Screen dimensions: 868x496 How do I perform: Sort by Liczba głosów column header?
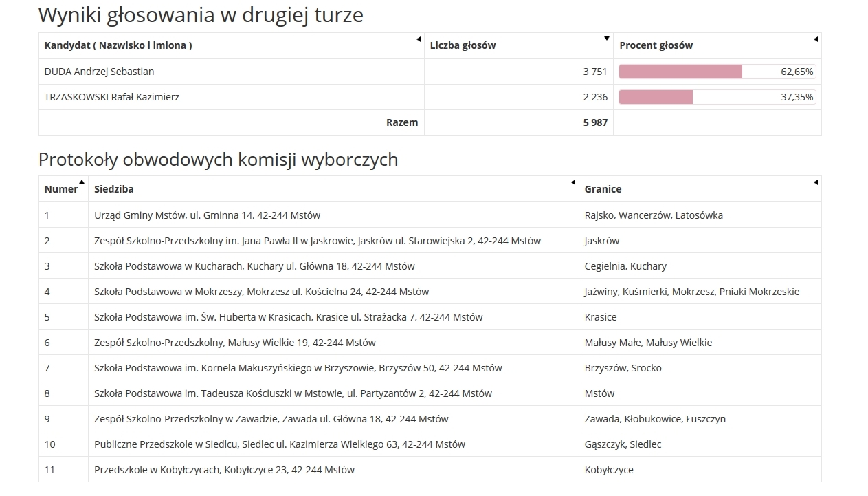point(518,45)
